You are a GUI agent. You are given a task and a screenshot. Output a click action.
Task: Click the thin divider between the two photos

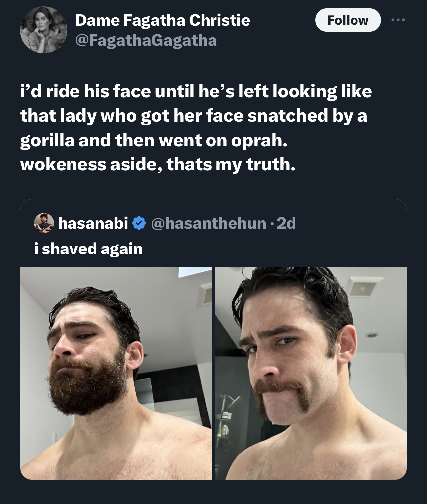213,373
